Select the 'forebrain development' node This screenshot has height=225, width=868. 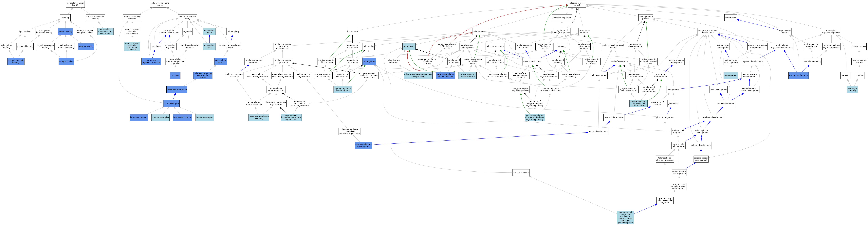click(x=713, y=118)
